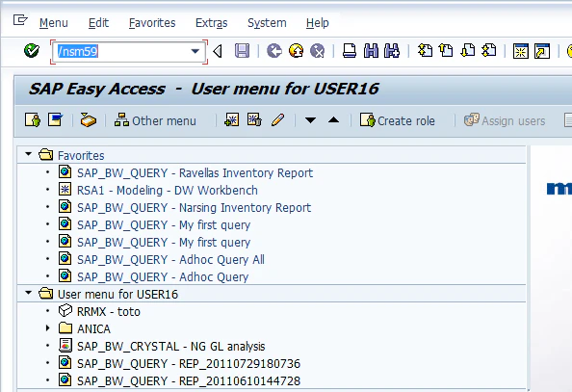Select RSA1 - Modeling - DW Workbench
The width and height of the screenshot is (572, 392).
pos(168,190)
